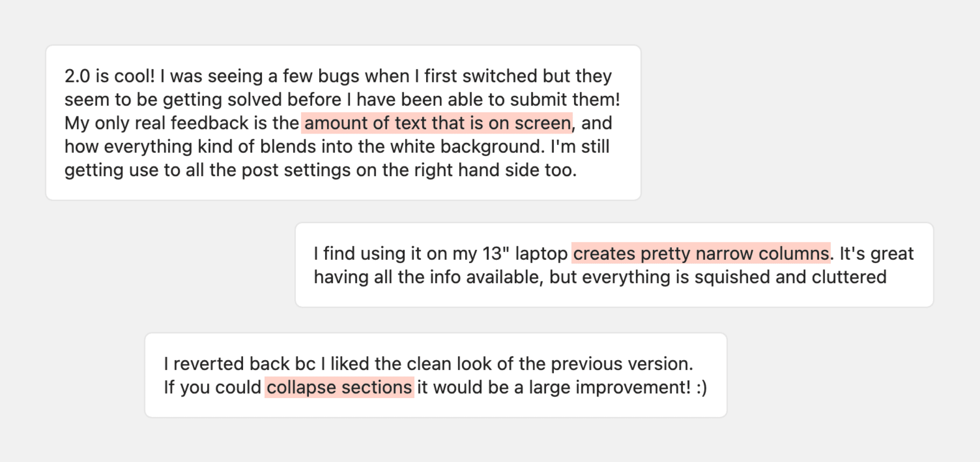
Task: Click the words 'It's great' in second card
Action: click(876, 253)
